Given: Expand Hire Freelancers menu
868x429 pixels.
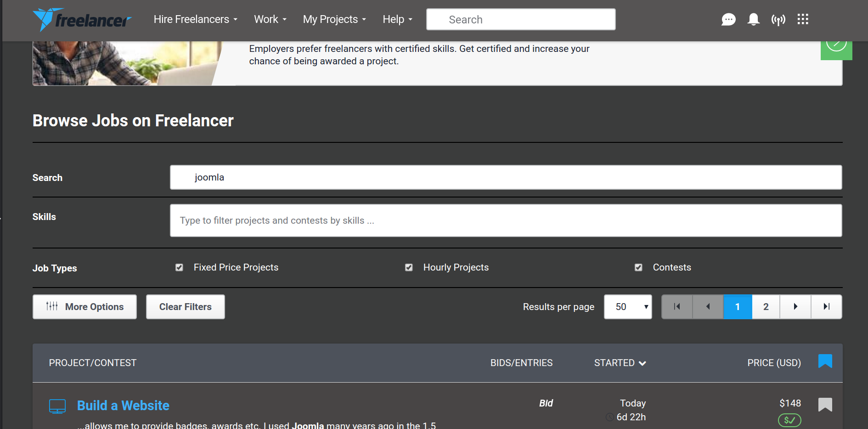Looking at the screenshot, I should (196, 19).
